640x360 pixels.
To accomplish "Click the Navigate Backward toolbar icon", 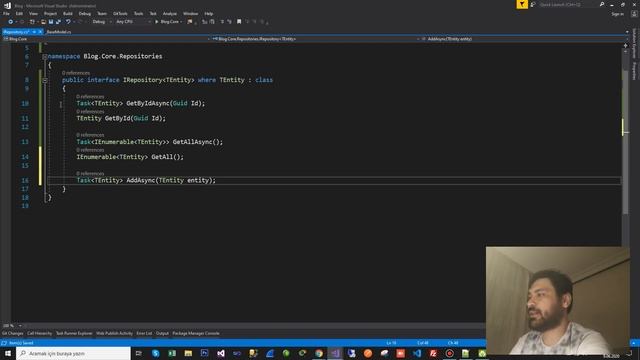I will (x=11, y=22).
